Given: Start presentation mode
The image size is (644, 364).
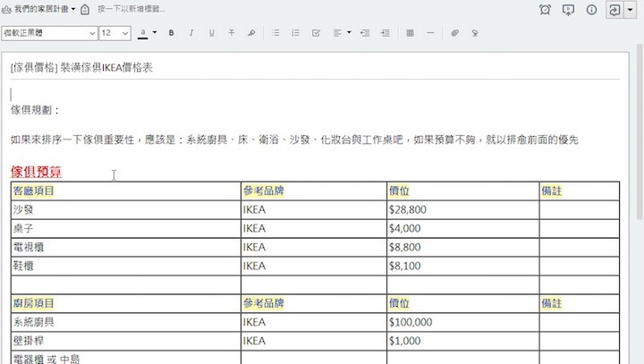Looking at the screenshot, I should [568, 10].
